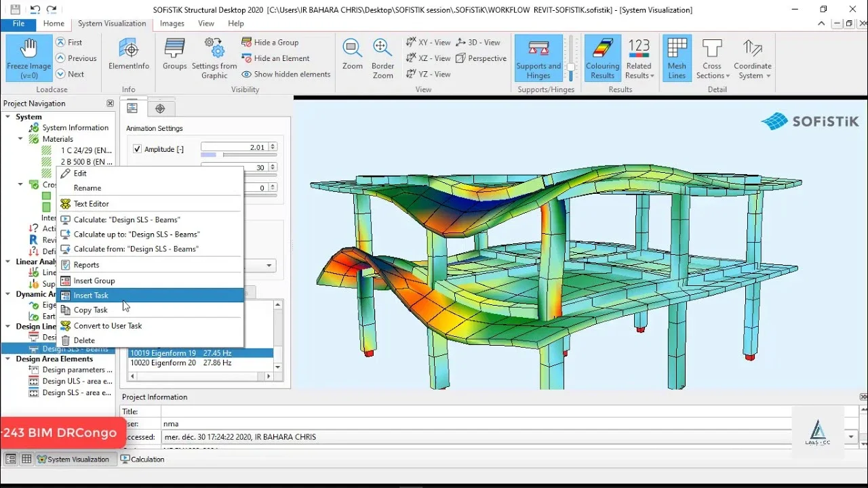
Task: Go to First loadcase
Action: click(68, 42)
